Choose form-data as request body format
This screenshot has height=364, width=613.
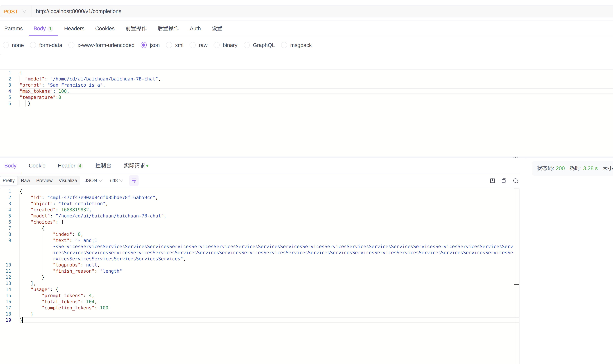tap(33, 45)
